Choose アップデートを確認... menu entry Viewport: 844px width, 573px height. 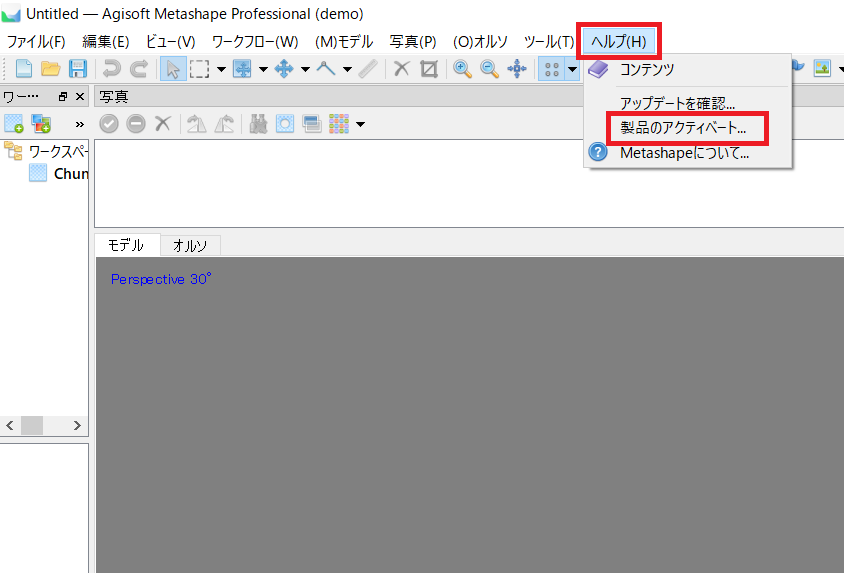click(x=687, y=103)
